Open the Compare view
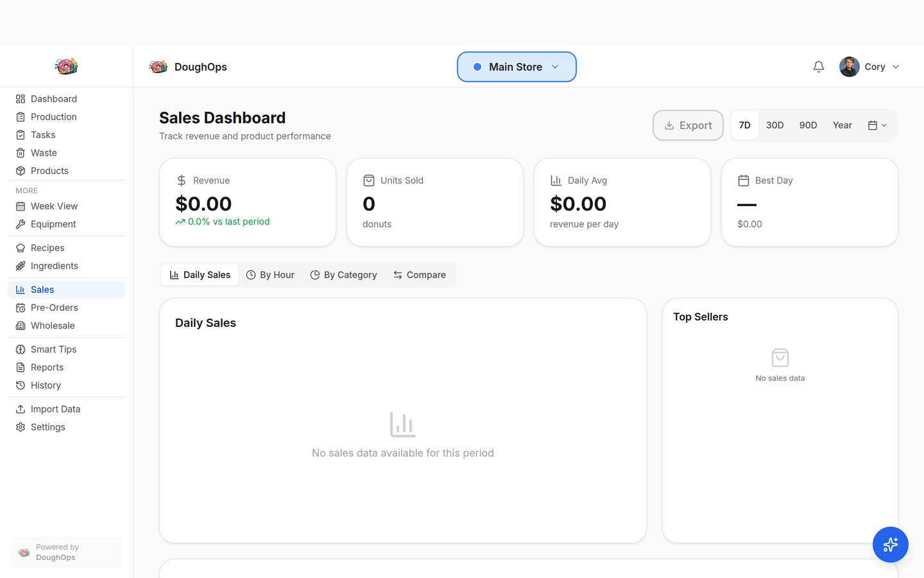Viewport: 924px width, 578px height. (x=420, y=274)
